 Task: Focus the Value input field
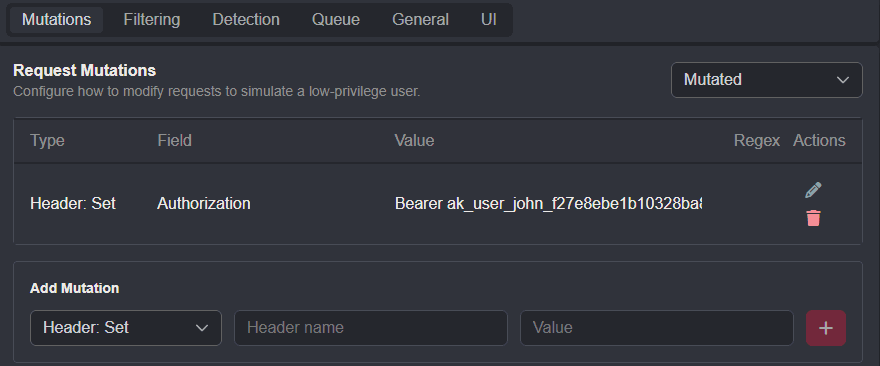(x=657, y=328)
